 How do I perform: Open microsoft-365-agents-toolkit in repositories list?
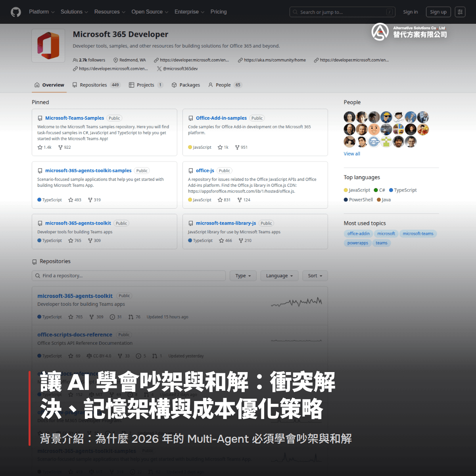point(75,296)
